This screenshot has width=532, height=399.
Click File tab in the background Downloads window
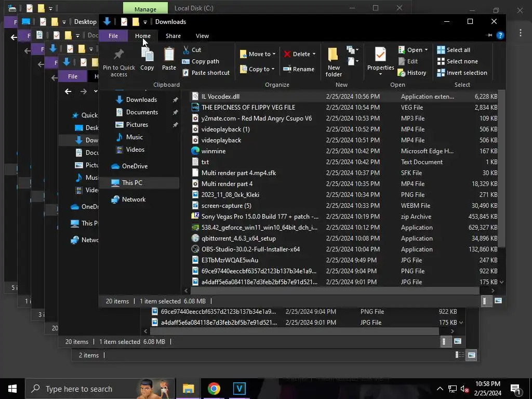[x=72, y=76]
